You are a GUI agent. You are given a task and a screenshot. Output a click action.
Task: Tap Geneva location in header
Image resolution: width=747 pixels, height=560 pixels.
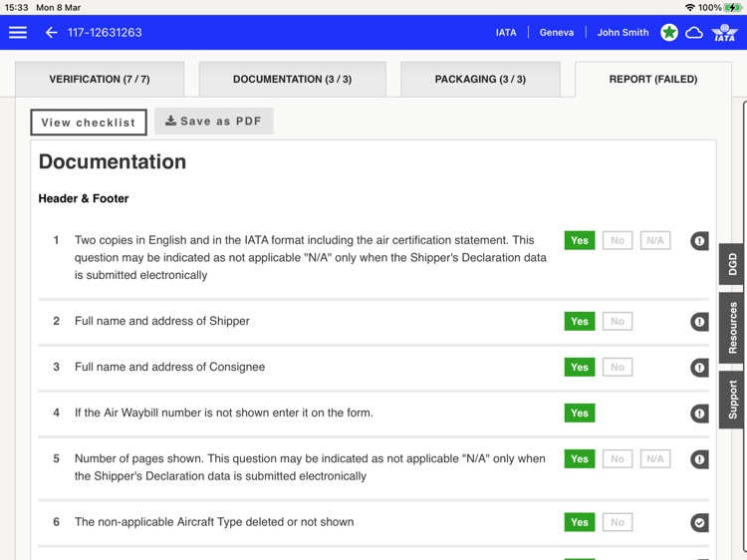click(557, 33)
